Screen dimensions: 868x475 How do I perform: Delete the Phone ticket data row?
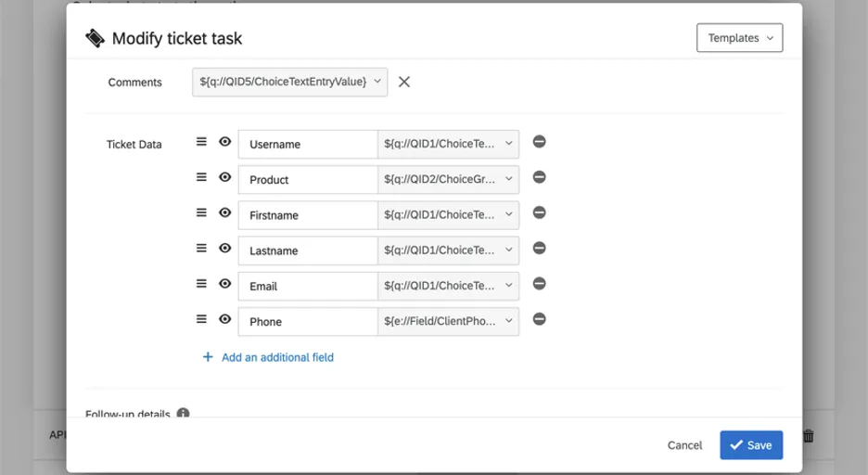[539, 319]
